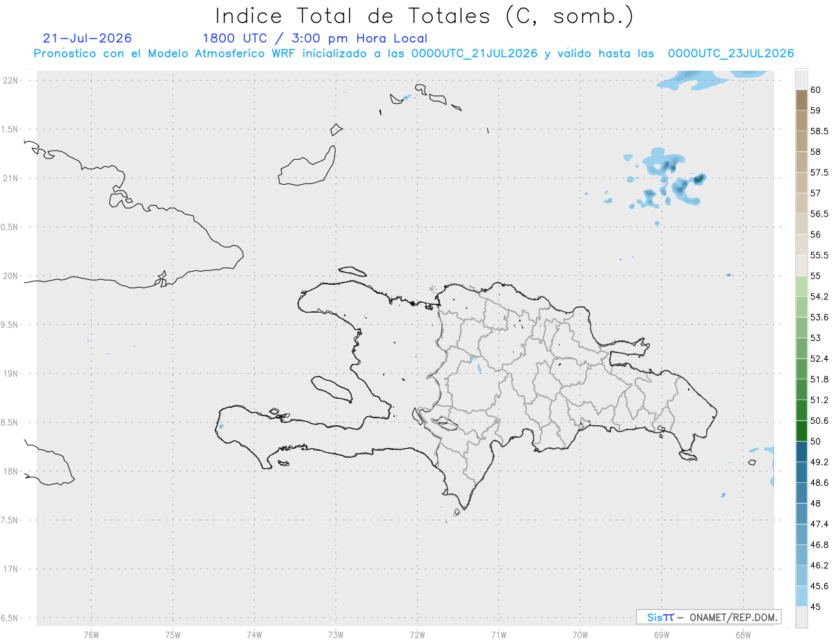The height and width of the screenshot is (644, 834).
Task: Click the "74W" longitude axis label
Action: pos(254,635)
